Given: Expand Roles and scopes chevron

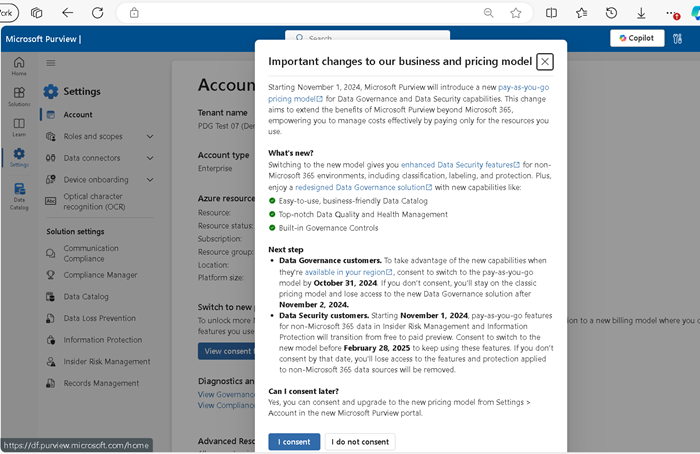Looking at the screenshot, I should tap(150, 137).
